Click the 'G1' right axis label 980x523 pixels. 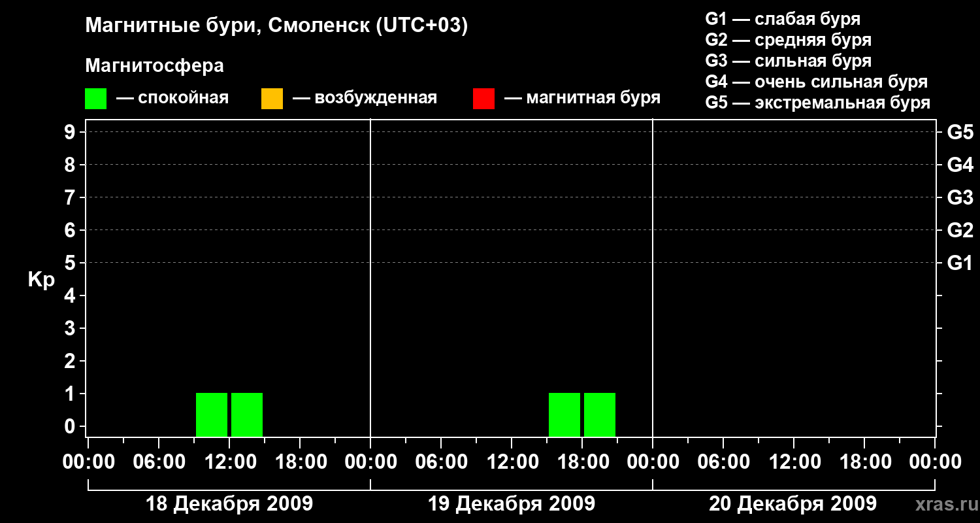960,263
